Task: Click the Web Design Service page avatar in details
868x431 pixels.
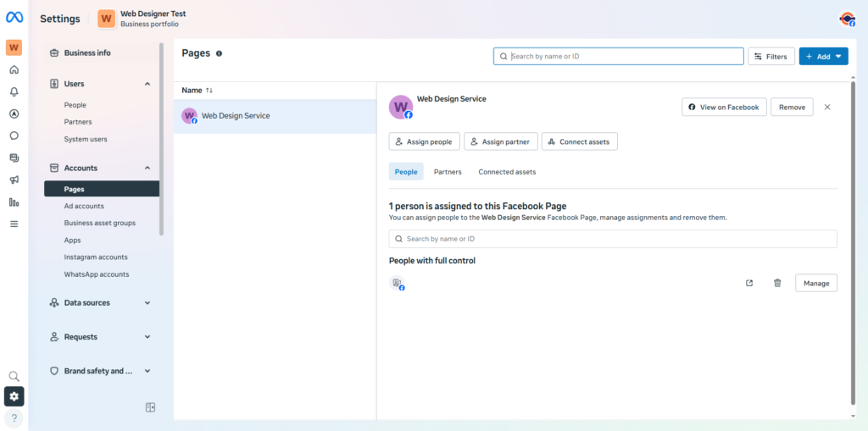Action: (401, 108)
